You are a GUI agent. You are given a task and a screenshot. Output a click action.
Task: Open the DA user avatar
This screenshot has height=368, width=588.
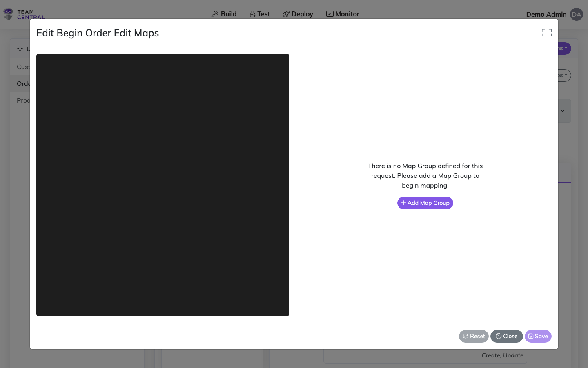tap(576, 14)
